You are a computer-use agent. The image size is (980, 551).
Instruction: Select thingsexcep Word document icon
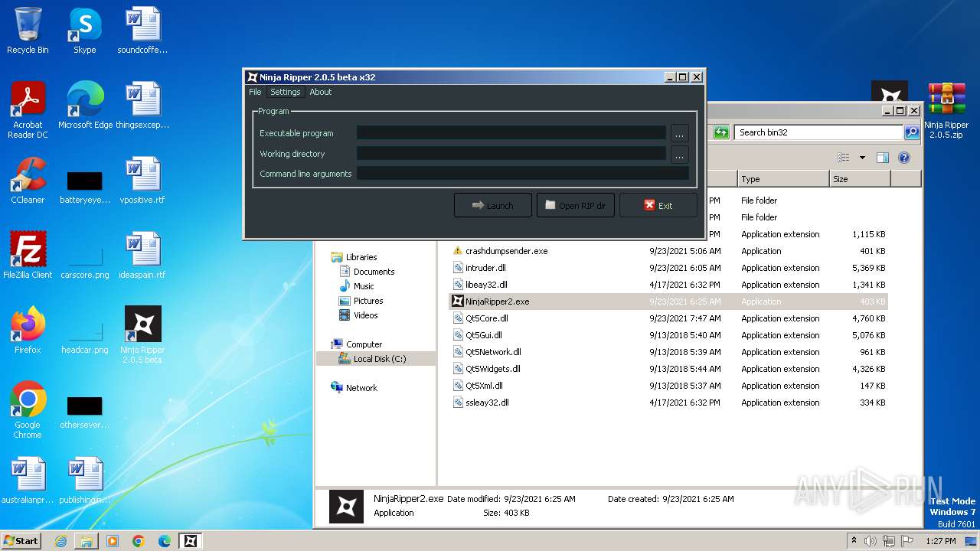pos(142,106)
